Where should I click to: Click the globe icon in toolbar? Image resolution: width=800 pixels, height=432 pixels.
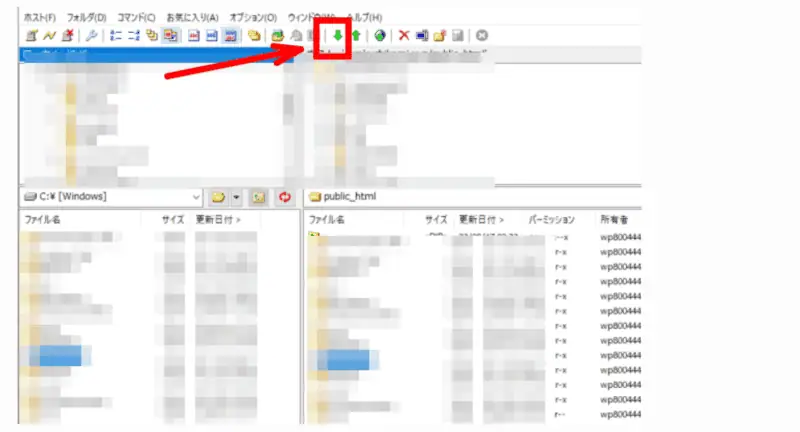point(380,36)
